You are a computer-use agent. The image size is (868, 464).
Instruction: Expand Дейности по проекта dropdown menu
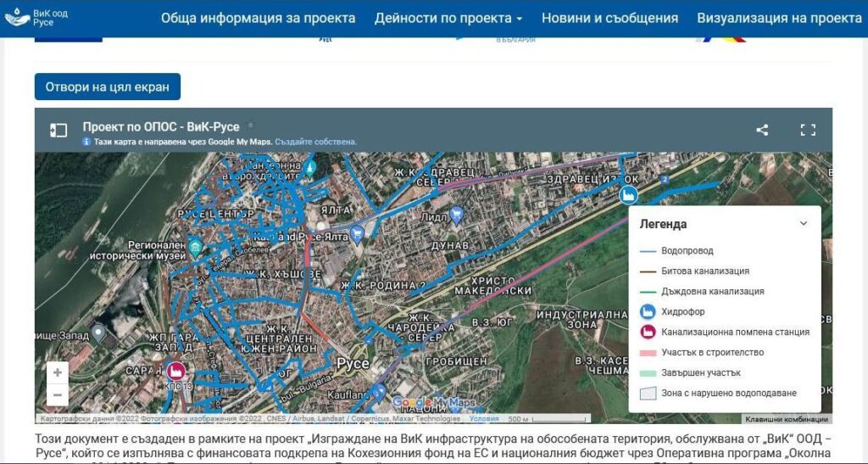point(448,19)
